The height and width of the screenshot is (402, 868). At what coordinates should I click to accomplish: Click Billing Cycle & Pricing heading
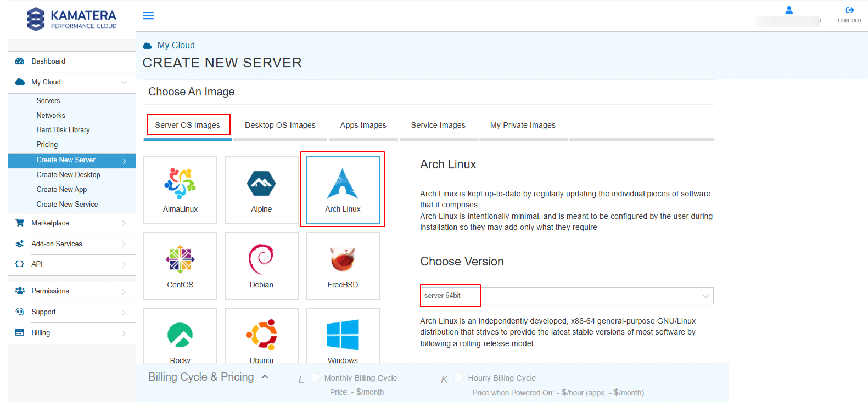click(x=201, y=377)
